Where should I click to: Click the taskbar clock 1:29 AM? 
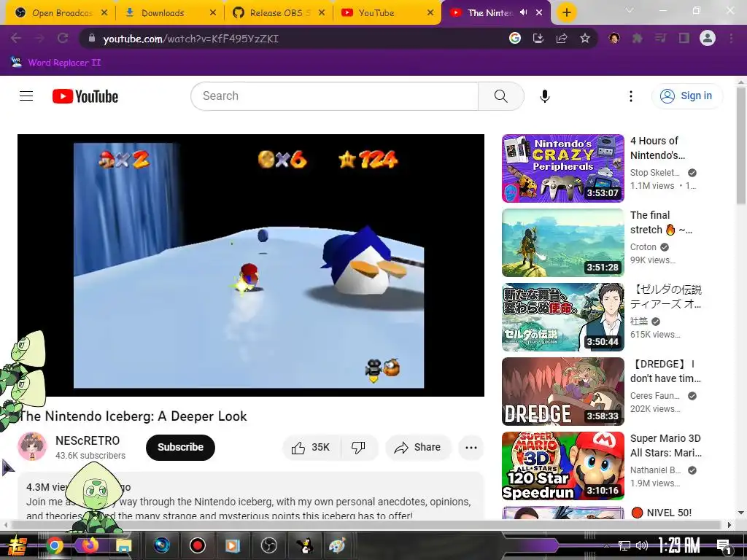coord(679,545)
